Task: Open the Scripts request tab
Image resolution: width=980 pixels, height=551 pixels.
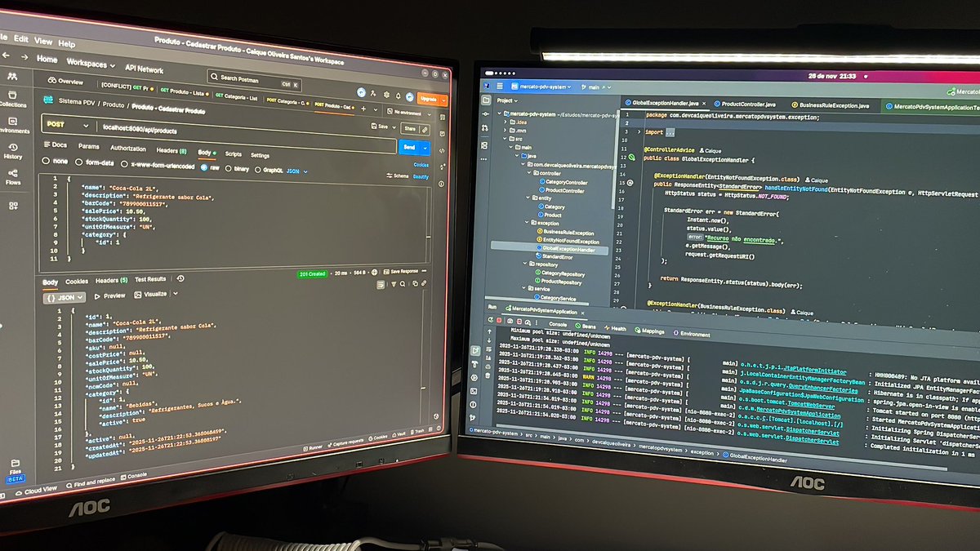Action: pyautogui.click(x=234, y=153)
